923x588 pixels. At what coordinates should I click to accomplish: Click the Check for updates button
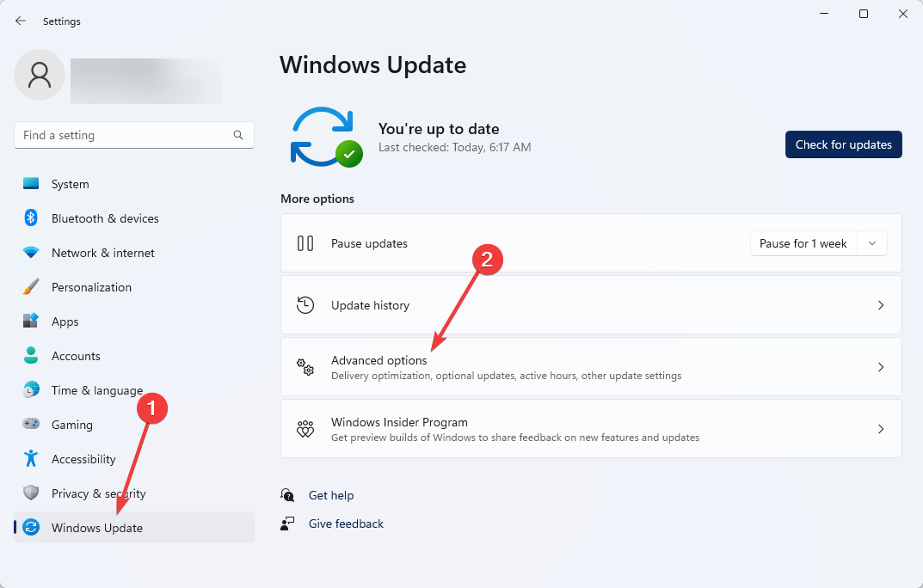click(843, 144)
